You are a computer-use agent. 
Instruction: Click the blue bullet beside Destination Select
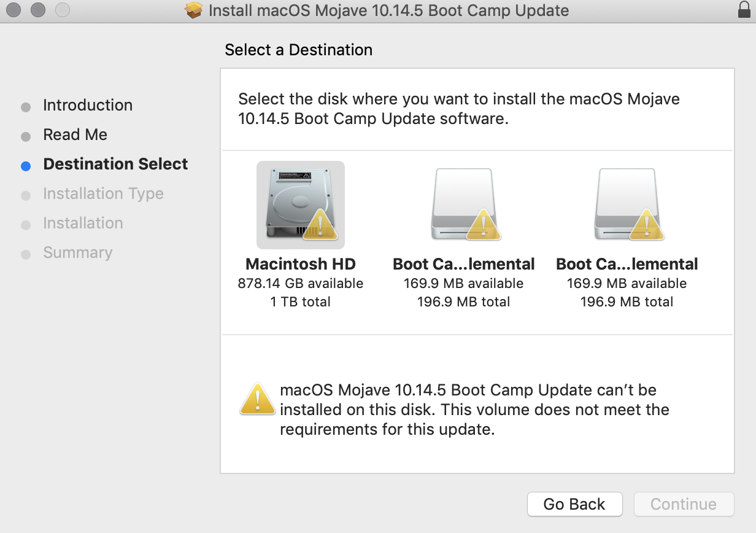pos(26,165)
